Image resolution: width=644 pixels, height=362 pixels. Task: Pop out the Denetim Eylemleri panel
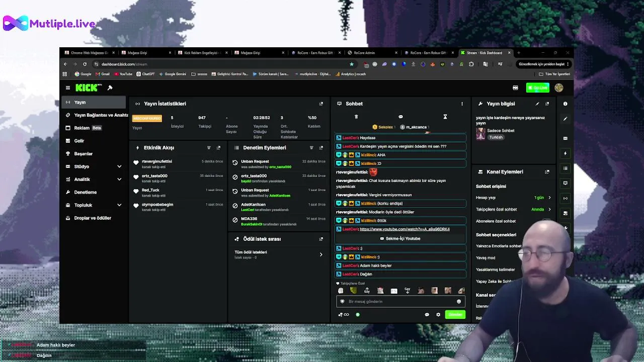coord(321,148)
